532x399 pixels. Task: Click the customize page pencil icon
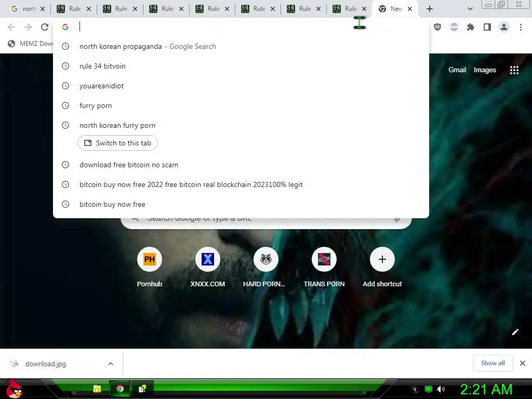pos(515,332)
